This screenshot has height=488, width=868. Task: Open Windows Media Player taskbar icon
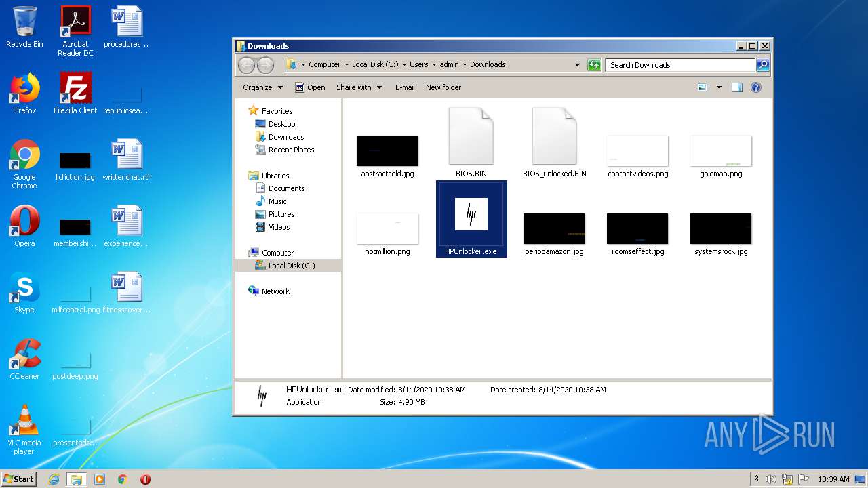click(100, 479)
